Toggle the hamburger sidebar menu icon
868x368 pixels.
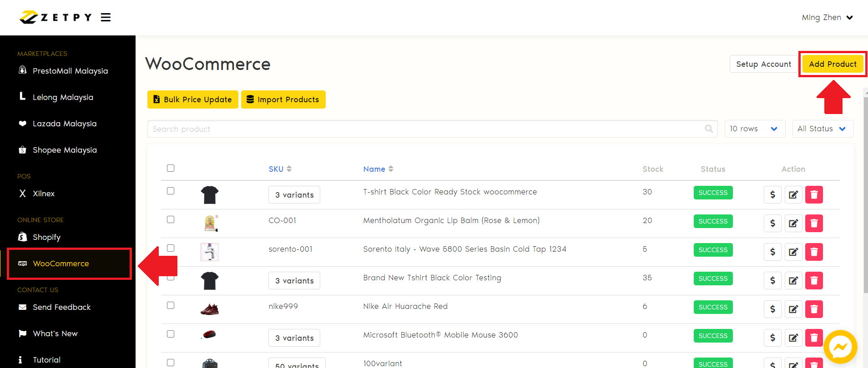106,17
